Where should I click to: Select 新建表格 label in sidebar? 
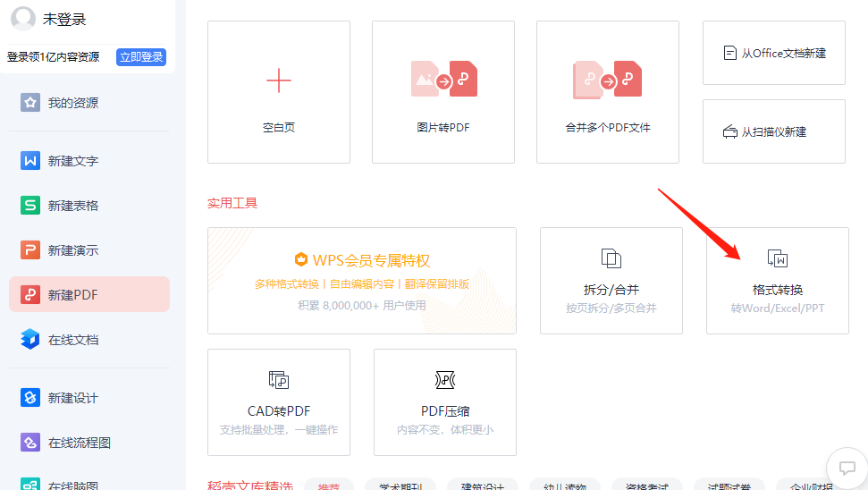pos(73,206)
